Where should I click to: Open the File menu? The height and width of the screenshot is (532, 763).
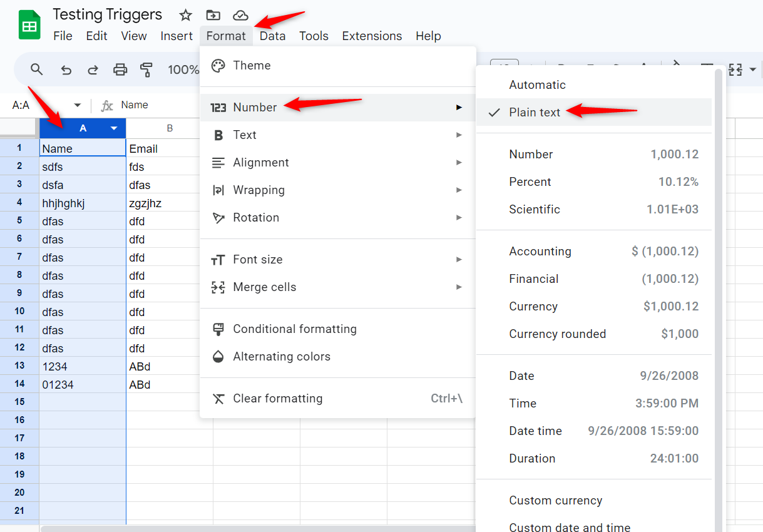coord(63,36)
